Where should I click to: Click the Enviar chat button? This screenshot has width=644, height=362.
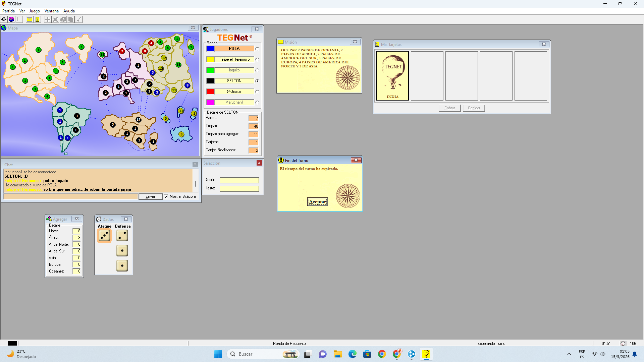click(x=150, y=197)
